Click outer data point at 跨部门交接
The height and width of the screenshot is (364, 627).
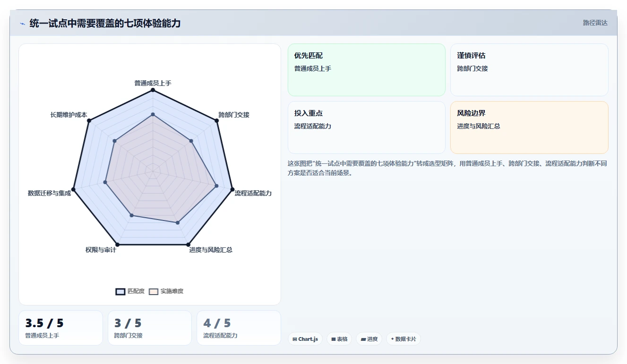pos(217,121)
